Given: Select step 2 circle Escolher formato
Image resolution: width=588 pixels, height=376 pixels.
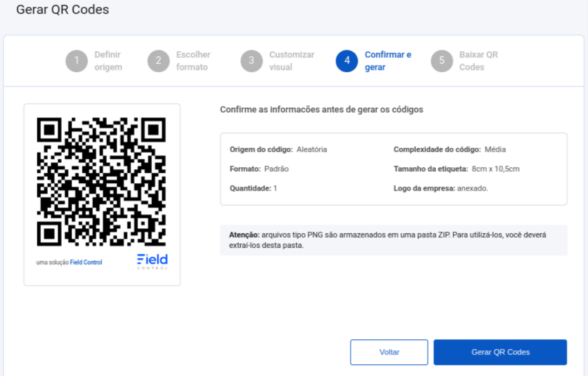Looking at the screenshot, I should point(158,61).
